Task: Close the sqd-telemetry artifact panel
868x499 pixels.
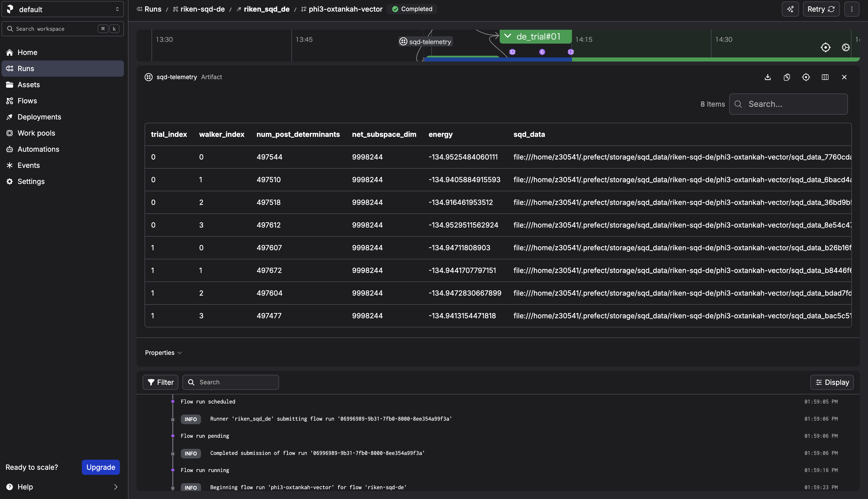Action: coord(844,77)
